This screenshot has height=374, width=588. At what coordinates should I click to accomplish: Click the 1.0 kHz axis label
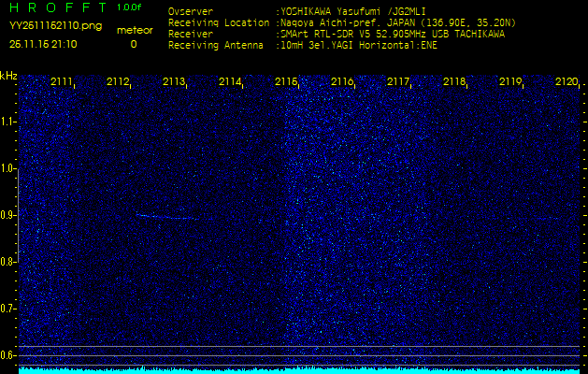click(x=7, y=168)
